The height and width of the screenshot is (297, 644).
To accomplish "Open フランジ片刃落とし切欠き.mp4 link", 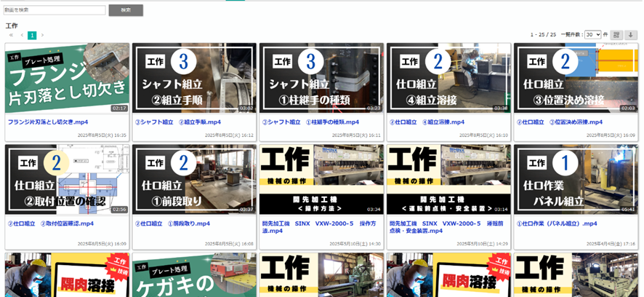I will pyautogui.click(x=48, y=122).
